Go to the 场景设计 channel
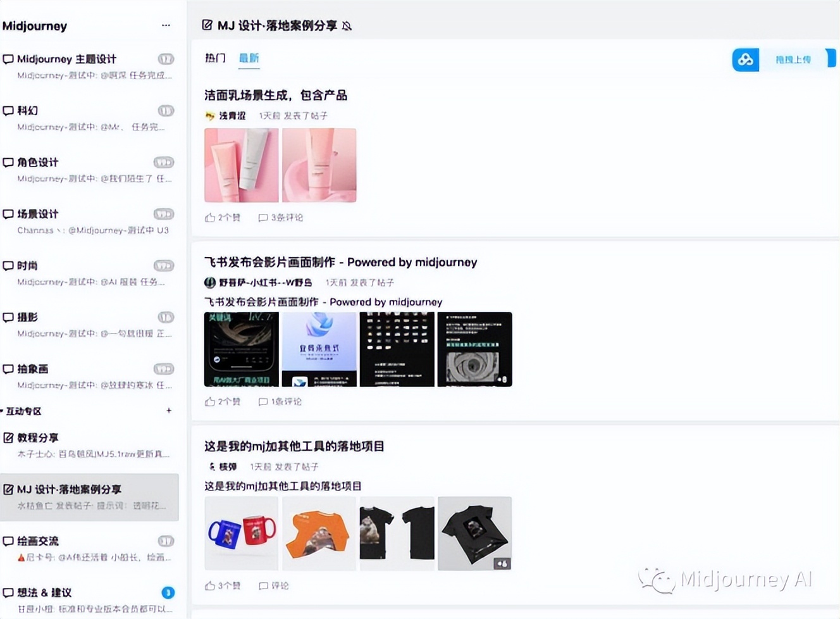Image resolution: width=840 pixels, height=619 pixels. coord(89,222)
